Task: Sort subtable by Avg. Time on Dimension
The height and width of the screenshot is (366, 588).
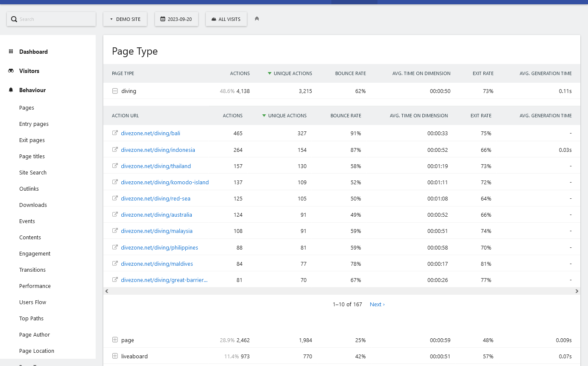Action: pos(419,116)
